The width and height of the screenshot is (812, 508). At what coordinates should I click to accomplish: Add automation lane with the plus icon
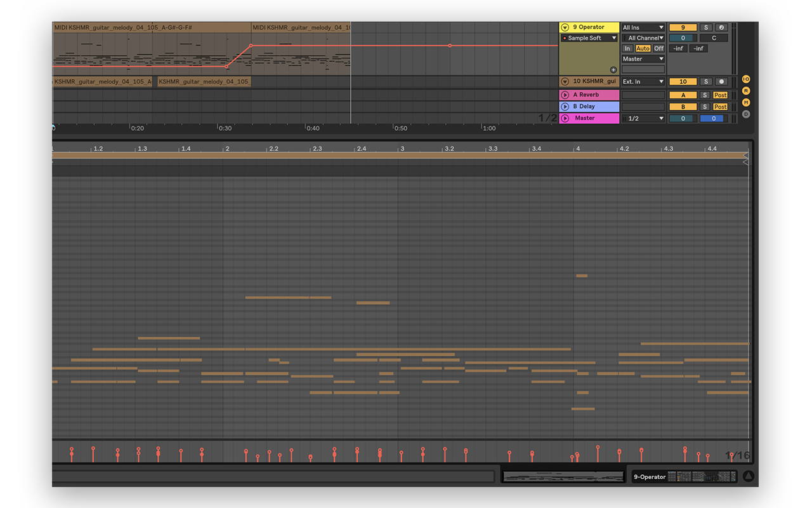[613, 70]
